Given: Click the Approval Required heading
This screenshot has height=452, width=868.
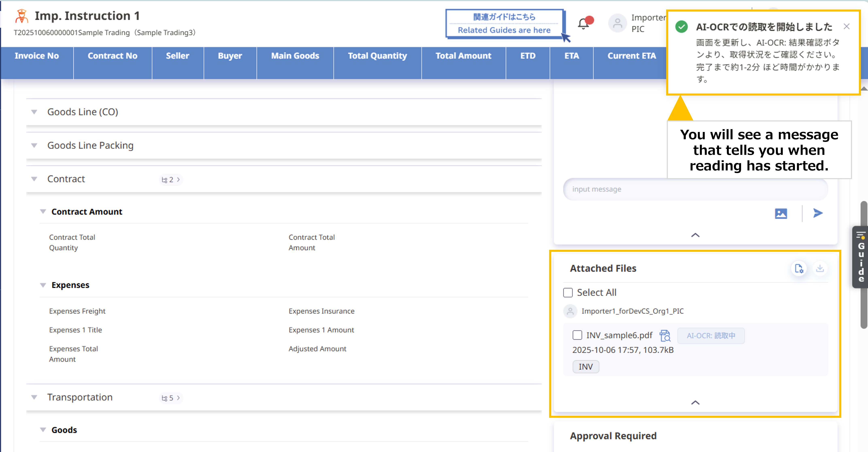Looking at the screenshot, I should coord(613,436).
